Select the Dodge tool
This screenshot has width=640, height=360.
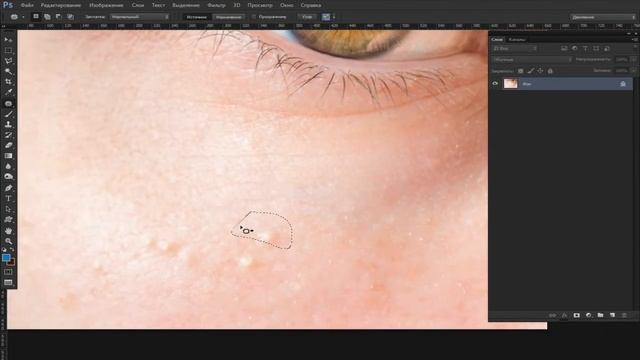(8, 177)
